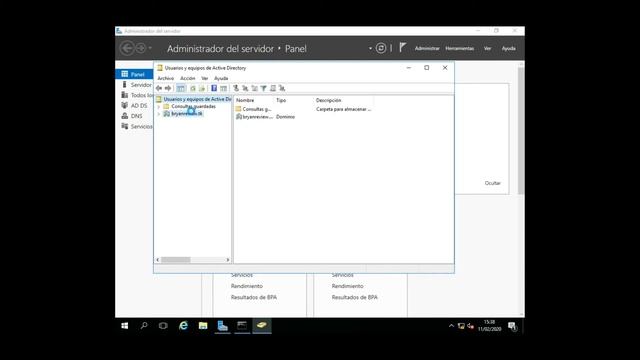The image size is (640, 360).
Task: Select Servidor local in the sidebar
Action: [134, 84]
